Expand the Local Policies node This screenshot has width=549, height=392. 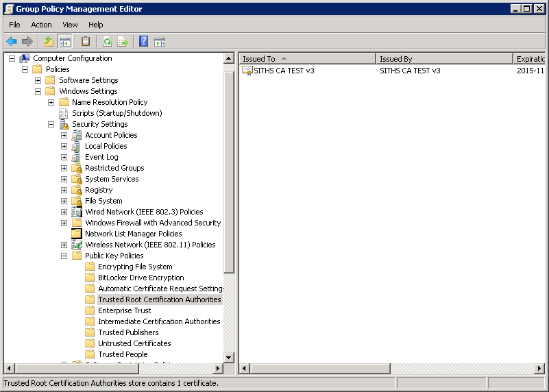64,146
